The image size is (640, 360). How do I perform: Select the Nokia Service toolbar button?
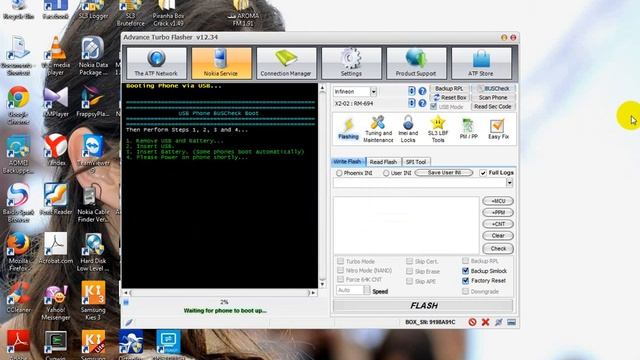point(221,63)
